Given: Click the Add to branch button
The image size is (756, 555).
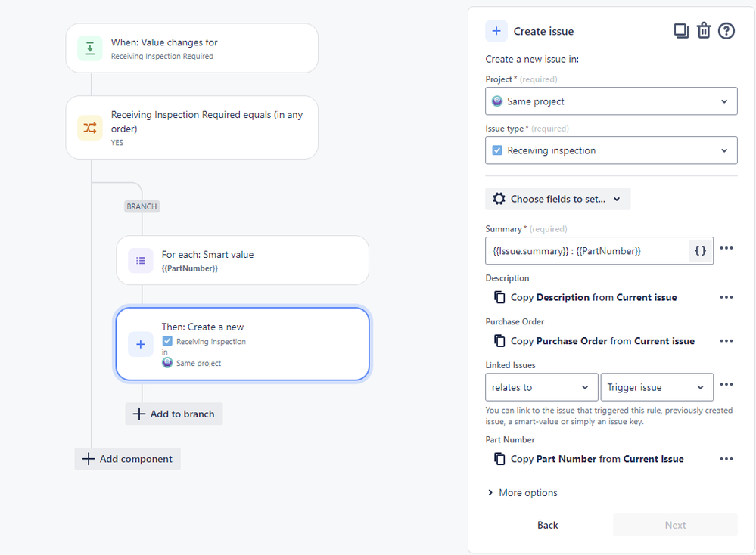Looking at the screenshot, I should (174, 414).
